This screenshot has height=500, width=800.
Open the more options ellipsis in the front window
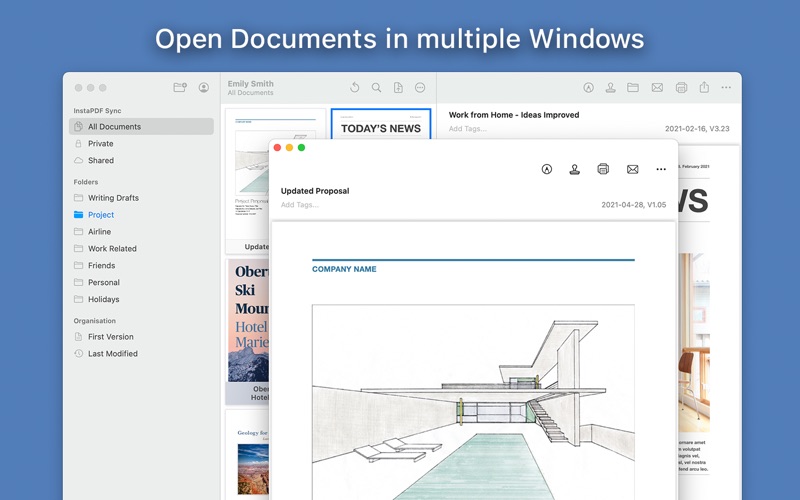(661, 169)
